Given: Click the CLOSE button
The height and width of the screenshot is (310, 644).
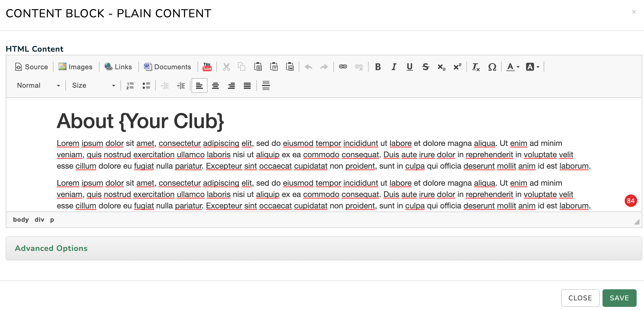Looking at the screenshot, I should [580, 298].
